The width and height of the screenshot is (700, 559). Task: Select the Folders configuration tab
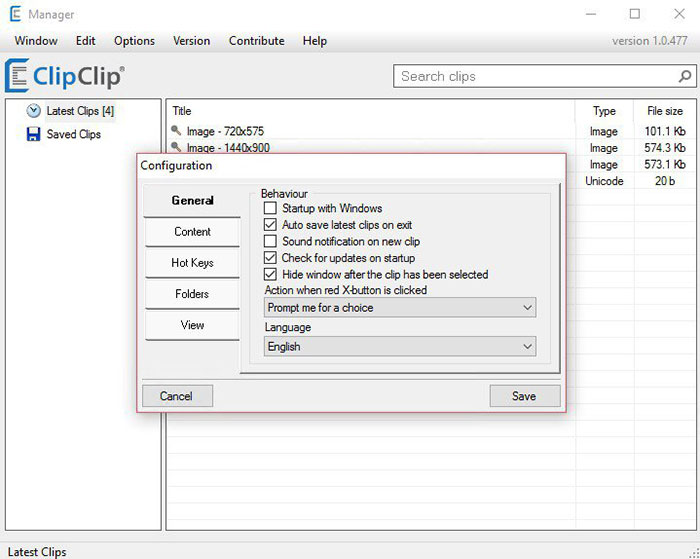click(x=192, y=294)
